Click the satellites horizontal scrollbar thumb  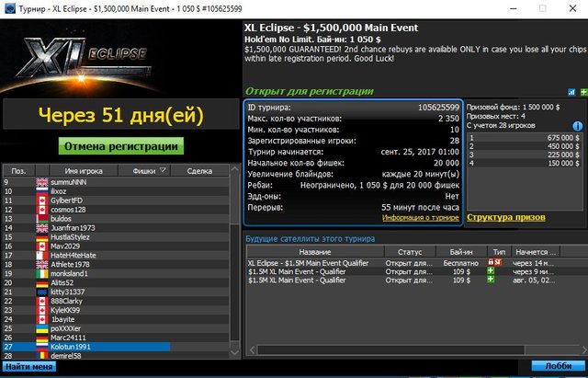point(391,350)
